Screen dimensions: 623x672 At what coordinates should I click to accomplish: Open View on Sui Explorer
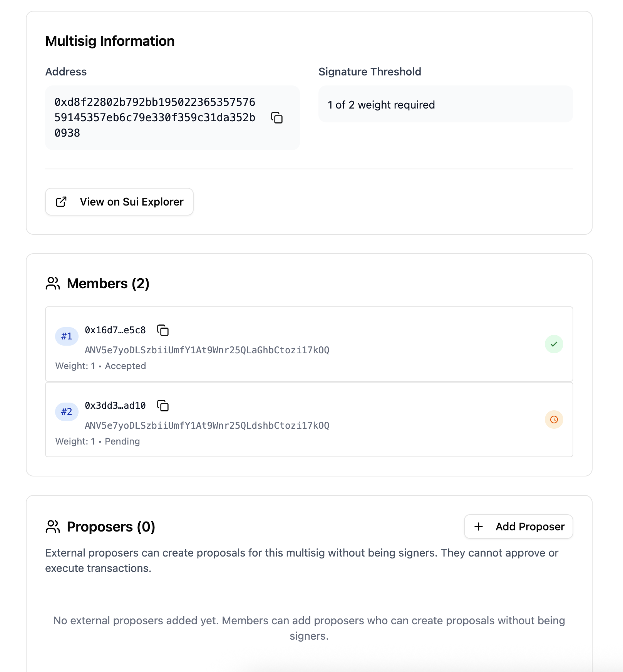[x=119, y=202]
